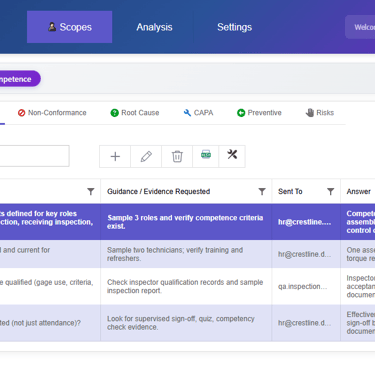Open filter for first question column

click(91, 191)
